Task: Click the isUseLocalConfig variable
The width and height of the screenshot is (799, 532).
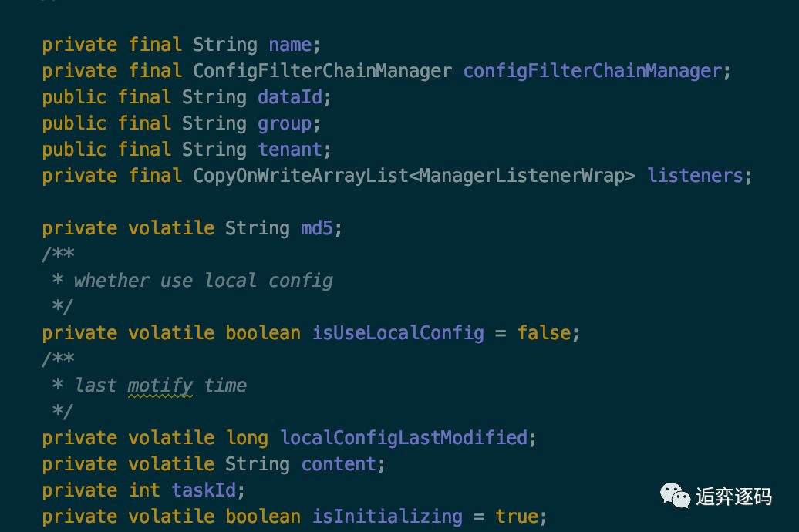Action: pos(398,333)
